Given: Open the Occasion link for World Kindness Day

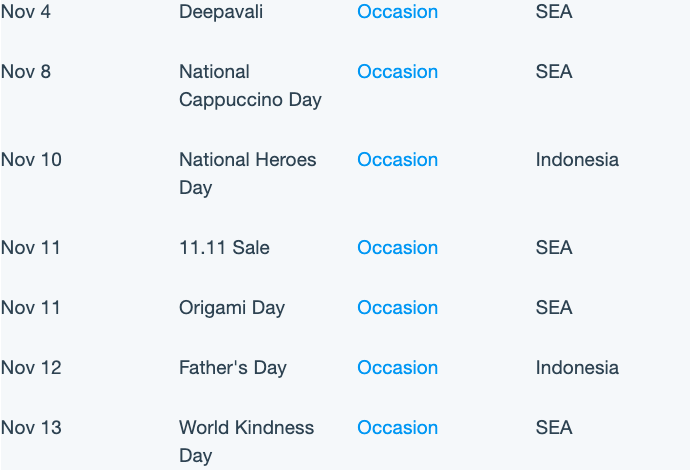Looking at the screenshot, I should coord(398,427).
